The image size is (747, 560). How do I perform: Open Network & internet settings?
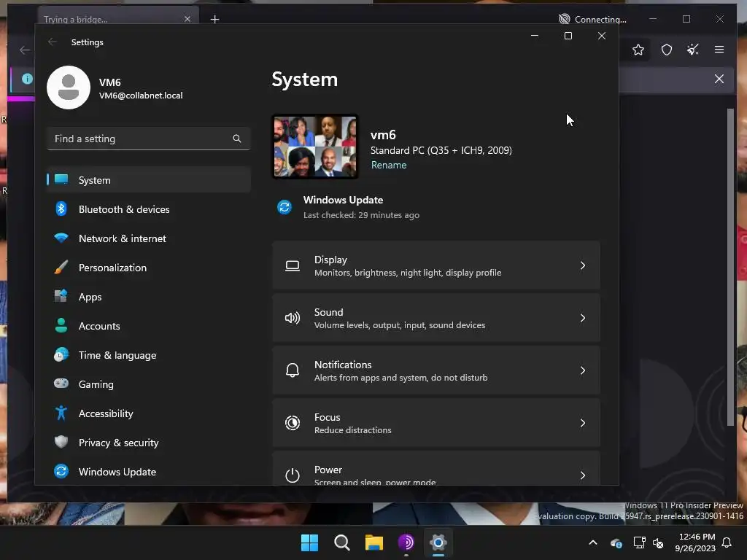(148, 238)
